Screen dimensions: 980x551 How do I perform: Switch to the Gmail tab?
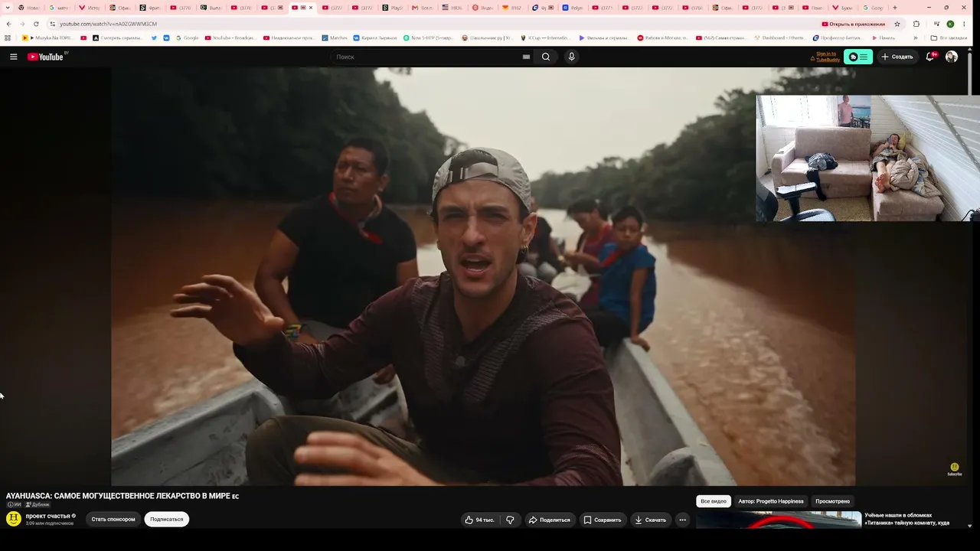(422, 8)
